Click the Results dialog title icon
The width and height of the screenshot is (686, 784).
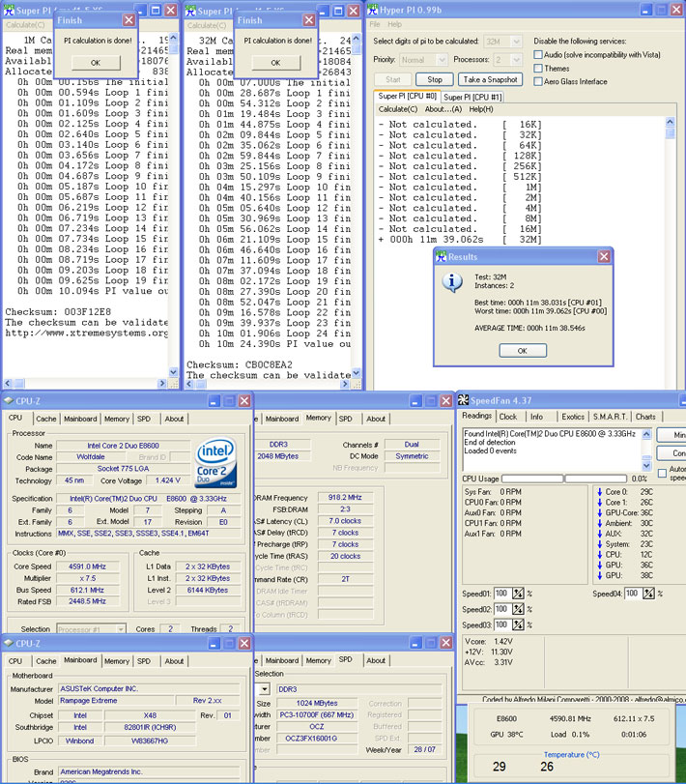(x=441, y=256)
